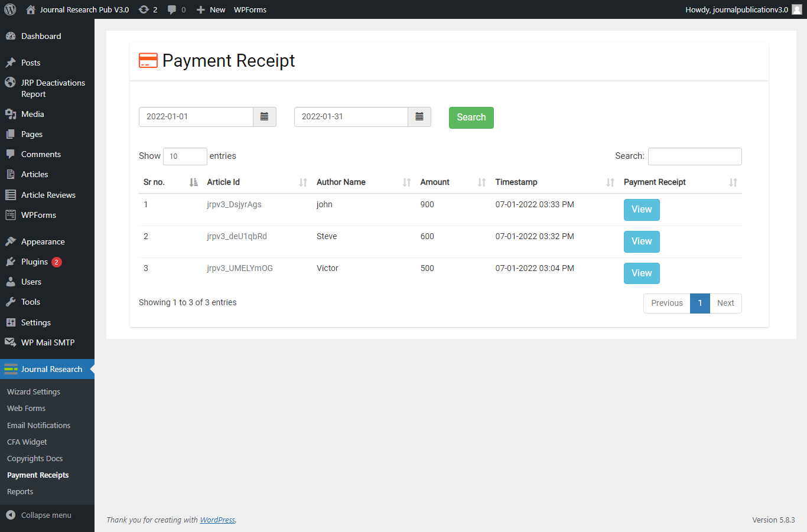
Task: Sort table by Author Name column
Action: point(363,182)
